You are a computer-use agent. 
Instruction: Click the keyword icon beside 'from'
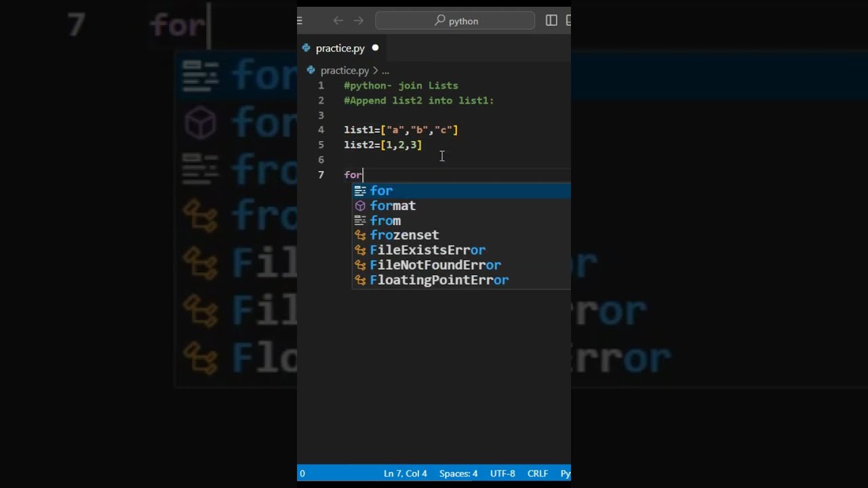click(360, 221)
